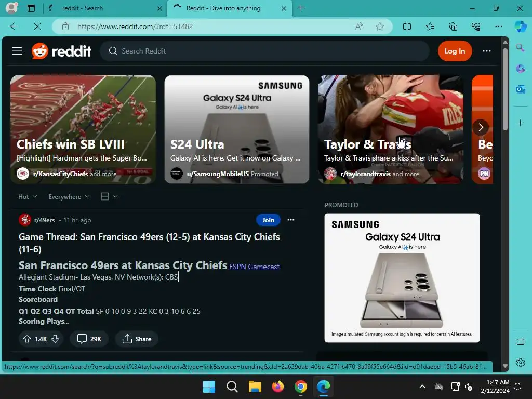Click the Samsung Galaxy S24 Ultra sidebar ad
Image resolution: width=532 pixels, height=399 pixels.
coord(402,278)
